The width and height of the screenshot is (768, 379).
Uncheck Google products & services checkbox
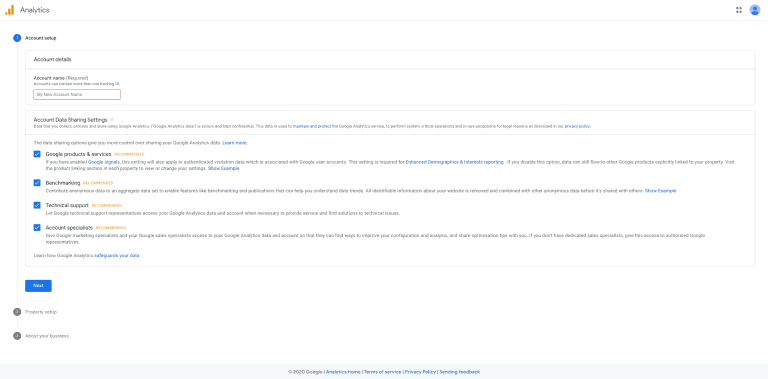click(37, 154)
